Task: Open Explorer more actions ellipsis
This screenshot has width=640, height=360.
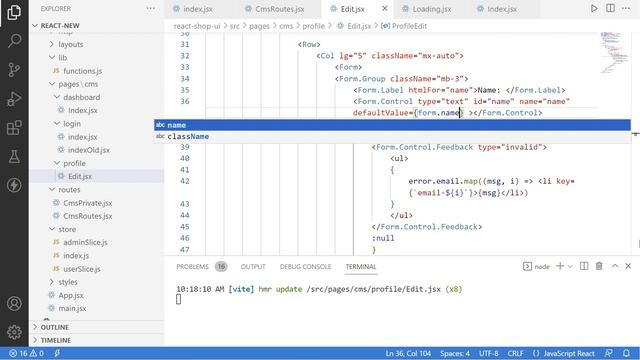Action: [x=151, y=9]
